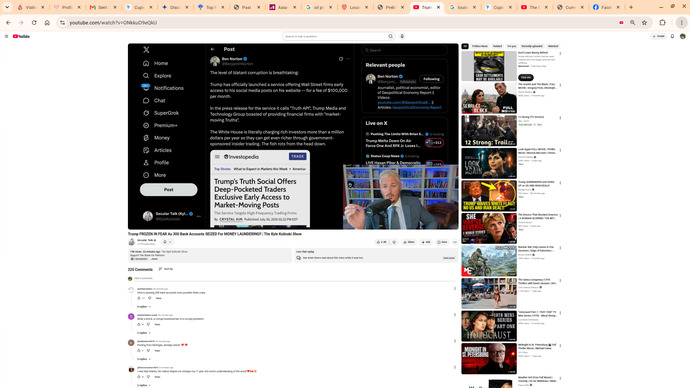This screenshot has width=690, height=388.
Task: Open the notification bell dropdown beside channel name
Action: point(167,242)
